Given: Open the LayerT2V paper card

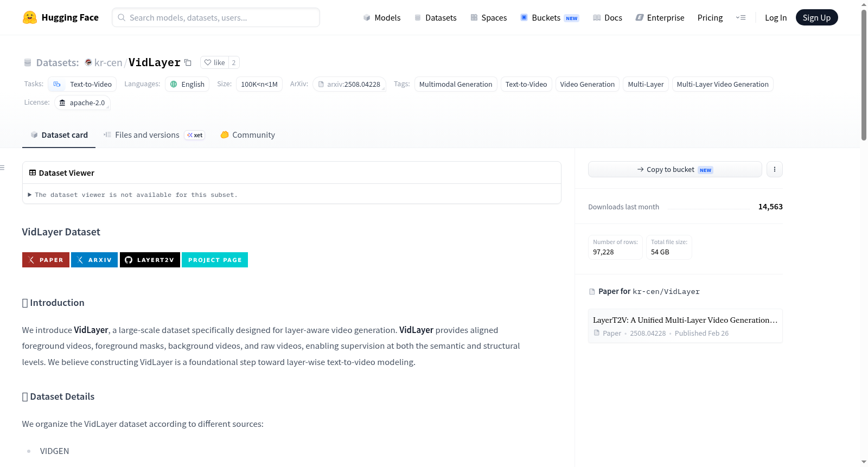Looking at the screenshot, I should click(x=685, y=326).
